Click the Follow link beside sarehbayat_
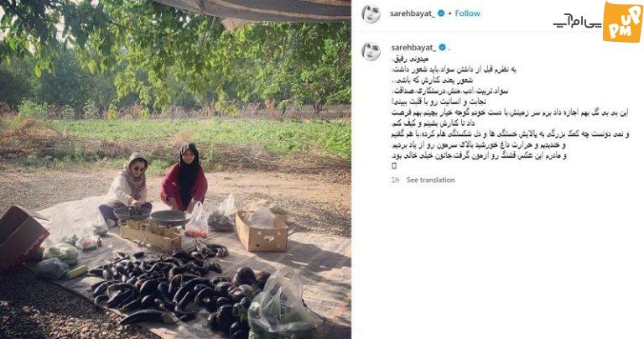The width and height of the screenshot is (644, 339). point(467,13)
